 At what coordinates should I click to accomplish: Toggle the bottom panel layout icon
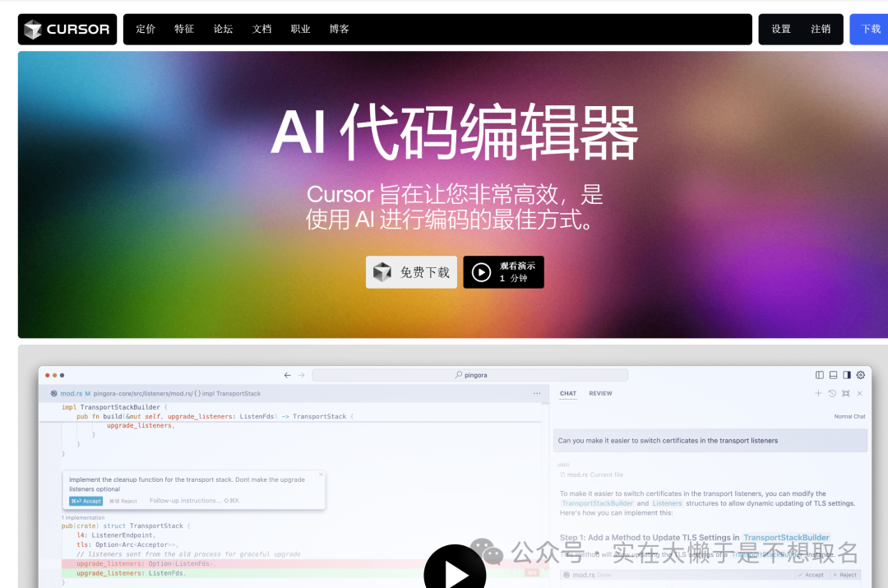point(833,375)
